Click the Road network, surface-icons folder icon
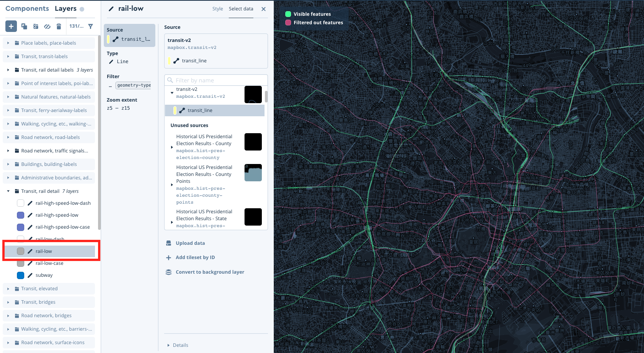Viewport: 644px width, 353px height. coord(17,343)
